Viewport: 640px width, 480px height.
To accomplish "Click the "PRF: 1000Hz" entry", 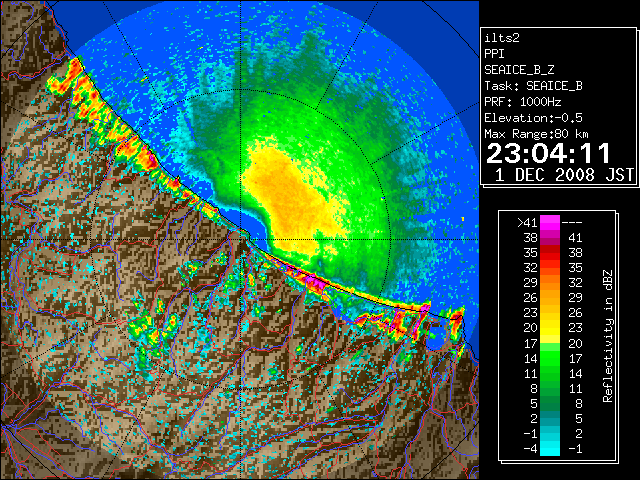I will coord(523,102).
